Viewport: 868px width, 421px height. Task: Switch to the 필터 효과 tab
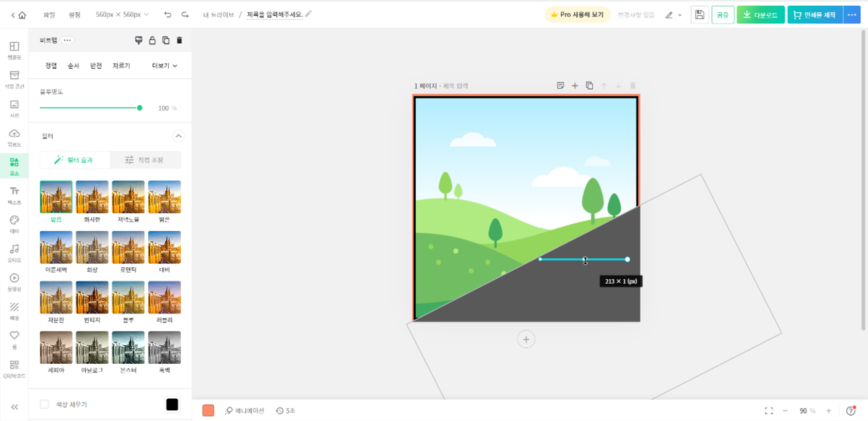point(75,160)
